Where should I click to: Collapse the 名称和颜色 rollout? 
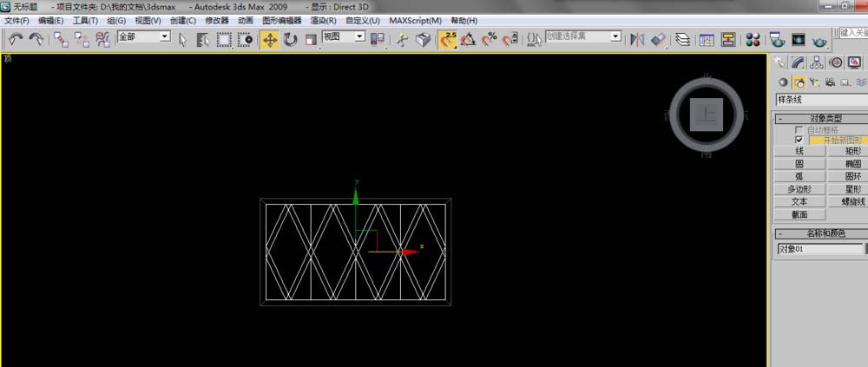[821, 233]
